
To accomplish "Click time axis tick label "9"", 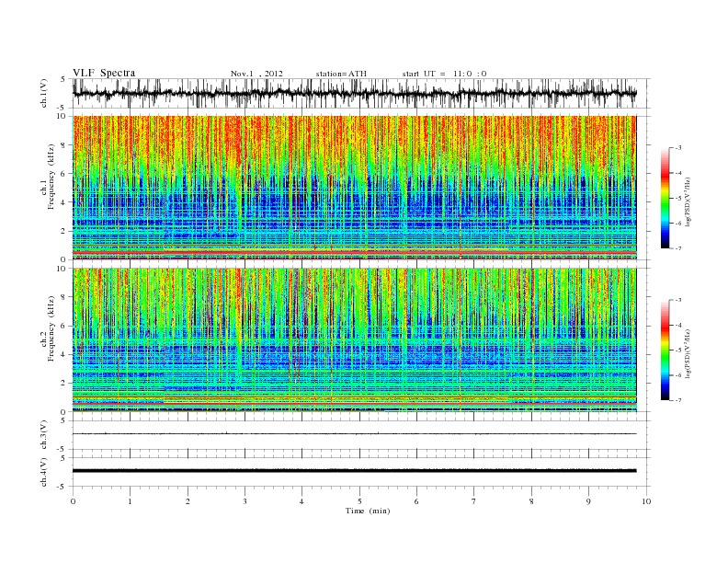I will (x=588, y=501).
